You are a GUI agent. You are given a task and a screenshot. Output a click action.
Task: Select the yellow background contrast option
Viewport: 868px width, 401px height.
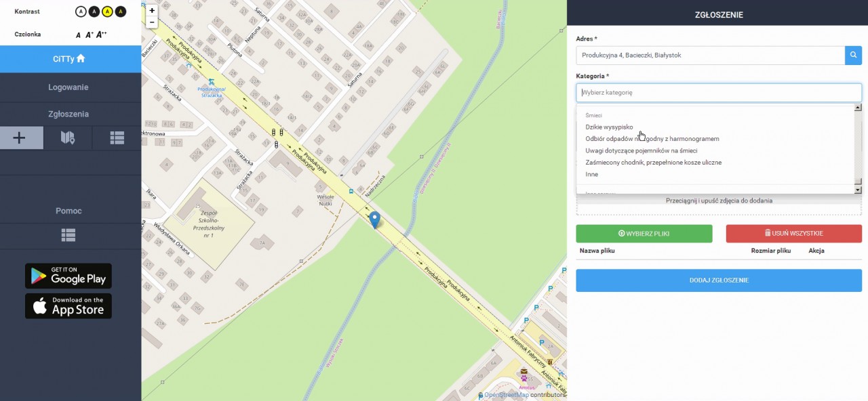click(107, 12)
